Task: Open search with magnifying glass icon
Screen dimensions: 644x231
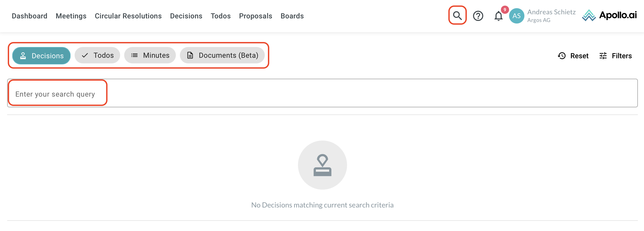Action: [457, 16]
